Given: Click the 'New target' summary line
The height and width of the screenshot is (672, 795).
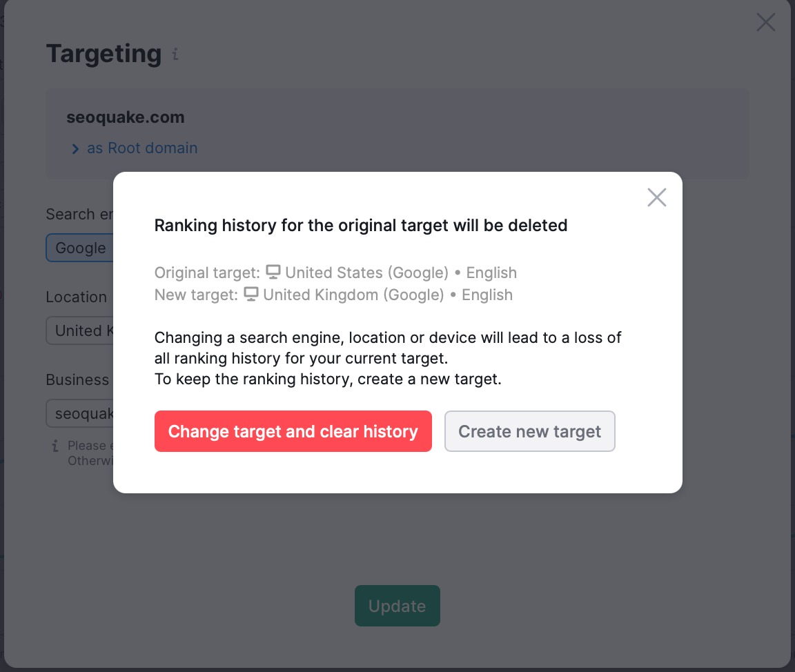Looking at the screenshot, I should [x=333, y=294].
